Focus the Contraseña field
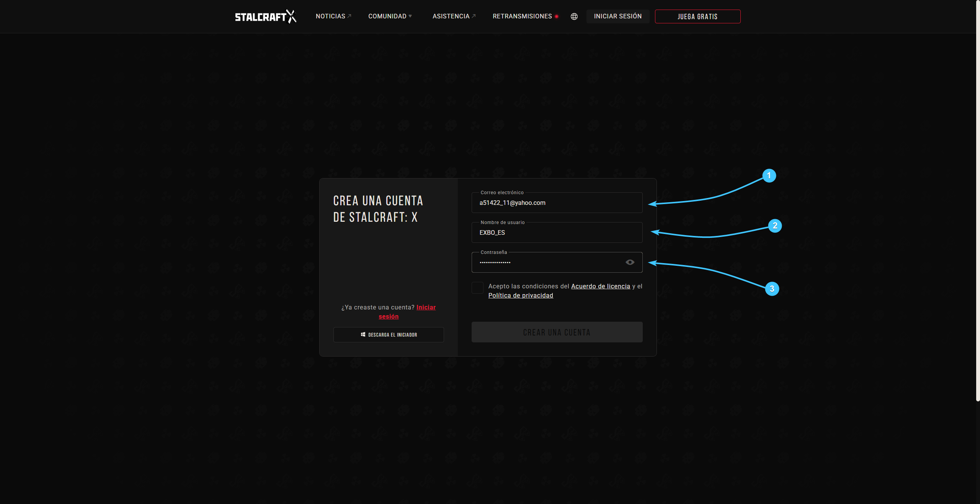980x504 pixels. pyautogui.click(x=557, y=262)
